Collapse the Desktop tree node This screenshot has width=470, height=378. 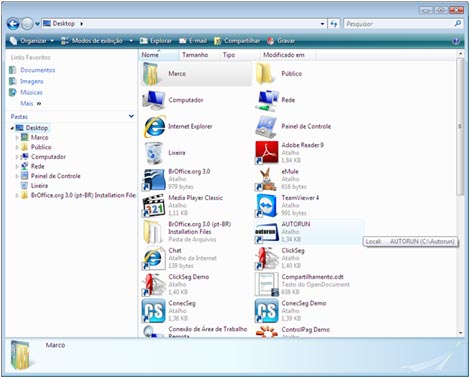12,128
